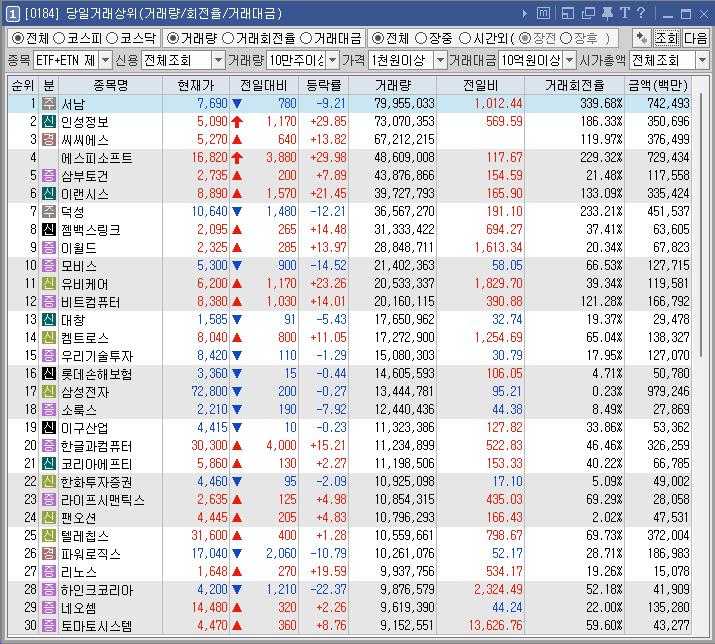715x644 pixels.
Task: Open help with the question mark icon
Action: pyautogui.click(x=641, y=13)
